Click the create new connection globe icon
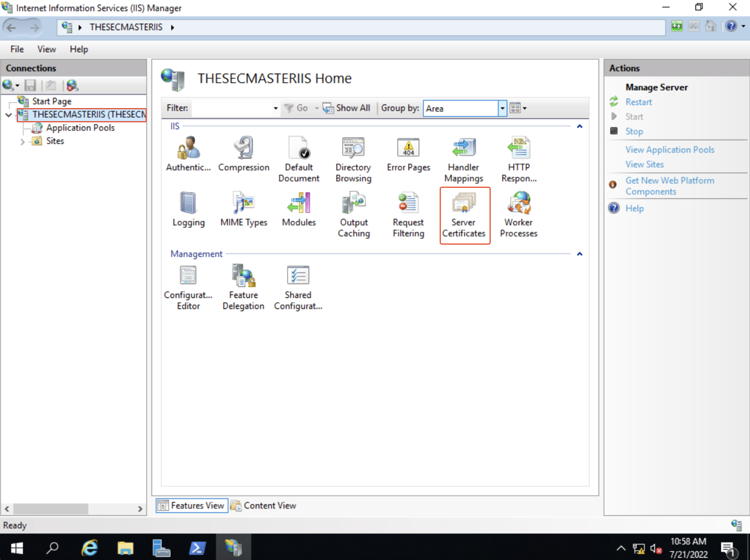 pos(8,86)
